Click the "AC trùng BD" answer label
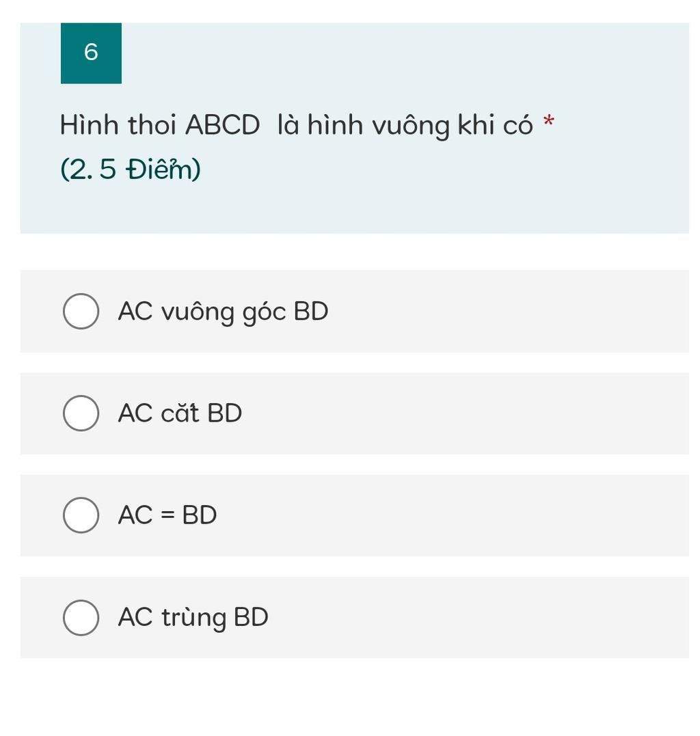 coord(193,618)
